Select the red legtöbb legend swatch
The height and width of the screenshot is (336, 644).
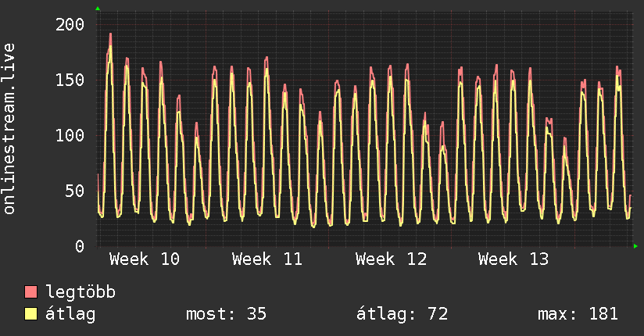(31, 292)
